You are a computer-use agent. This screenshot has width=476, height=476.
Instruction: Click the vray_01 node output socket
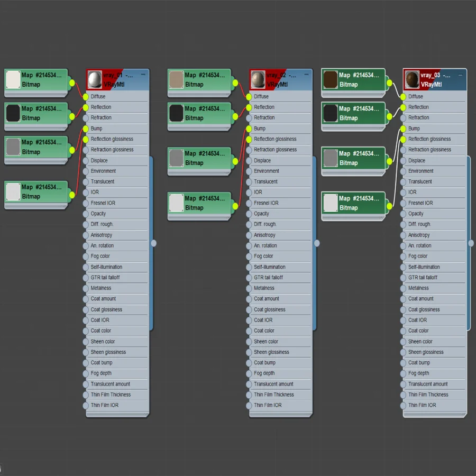[153, 243]
